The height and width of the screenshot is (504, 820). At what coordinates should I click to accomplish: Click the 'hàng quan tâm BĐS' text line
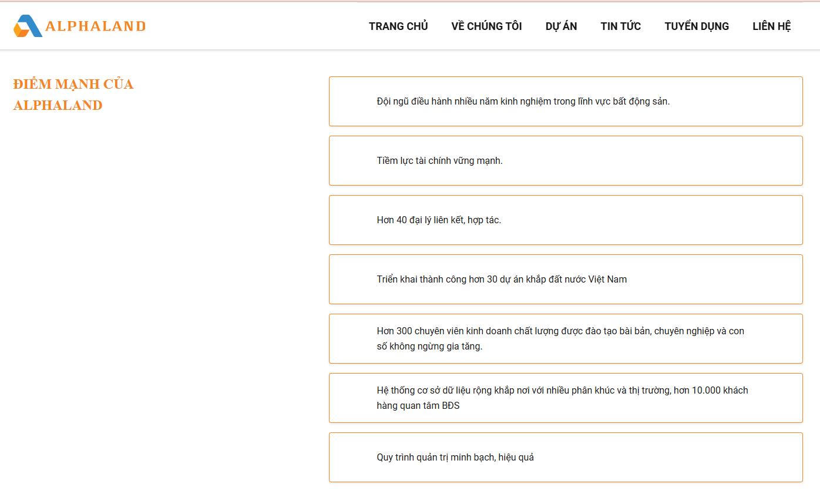point(418,405)
